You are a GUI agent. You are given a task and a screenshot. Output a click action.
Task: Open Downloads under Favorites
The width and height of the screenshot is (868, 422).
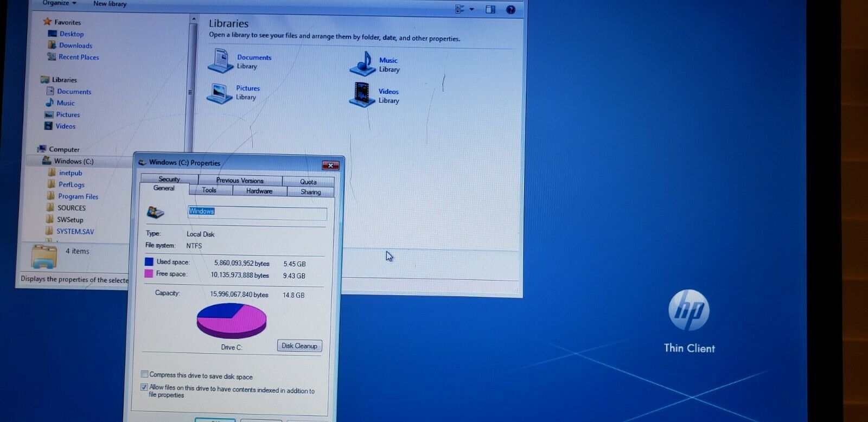[75, 46]
